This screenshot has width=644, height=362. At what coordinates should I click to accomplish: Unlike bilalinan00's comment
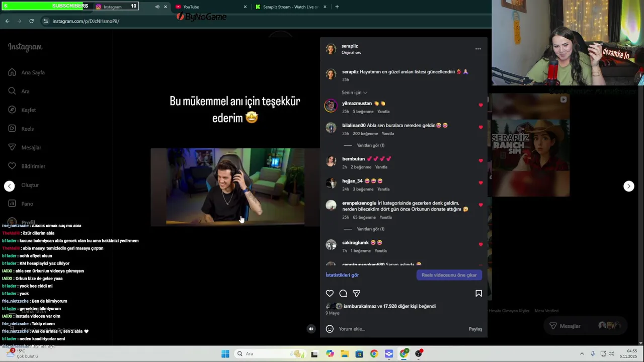click(480, 127)
